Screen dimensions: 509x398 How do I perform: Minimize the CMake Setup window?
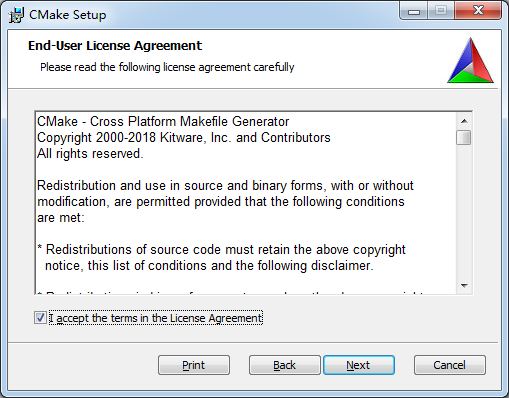pos(414,12)
